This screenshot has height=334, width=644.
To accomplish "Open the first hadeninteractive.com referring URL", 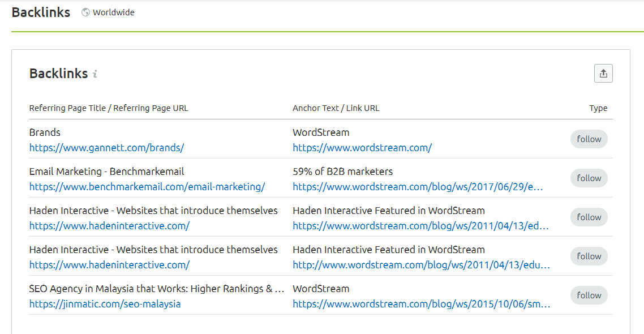I will tap(109, 226).
